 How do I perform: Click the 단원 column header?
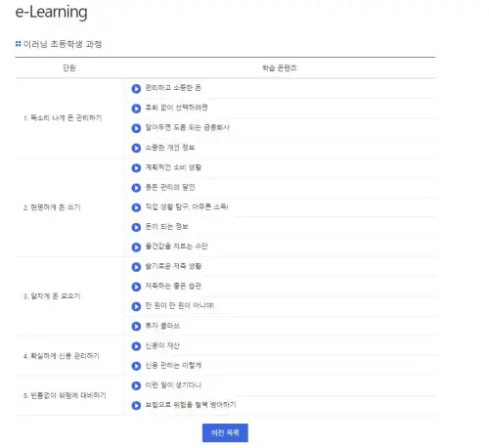point(69,67)
